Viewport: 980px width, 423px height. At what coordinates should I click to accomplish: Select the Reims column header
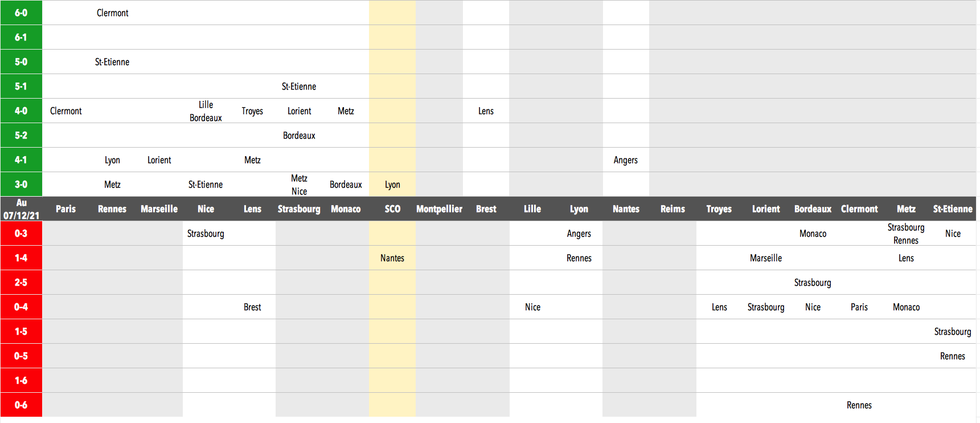tap(673, 209)
